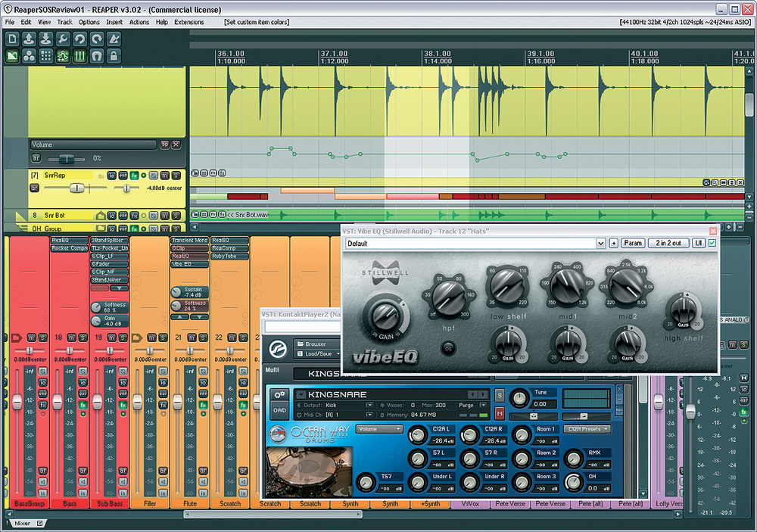Mute the SnrRep track

tap(164, 176)
